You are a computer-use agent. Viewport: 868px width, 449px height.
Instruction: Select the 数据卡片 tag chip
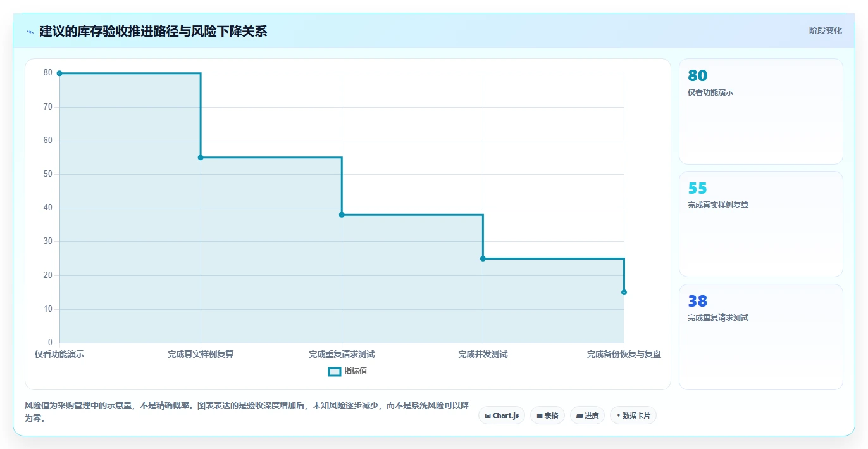pyautogui.click(x=633, y=415)
